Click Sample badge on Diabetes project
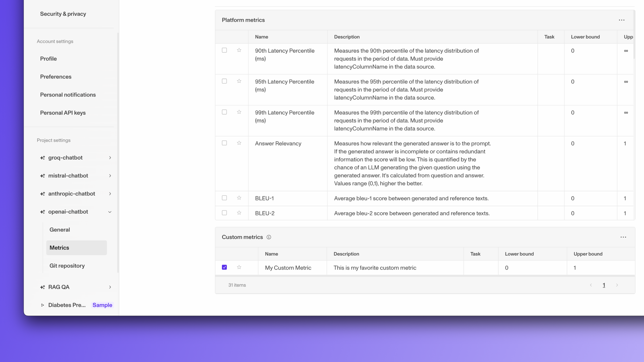The image size is (644, 362). [102, 305]
